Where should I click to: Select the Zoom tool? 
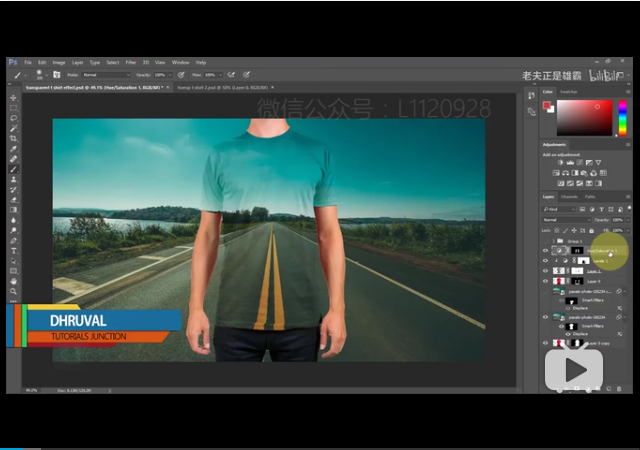[x=13, y=292]
